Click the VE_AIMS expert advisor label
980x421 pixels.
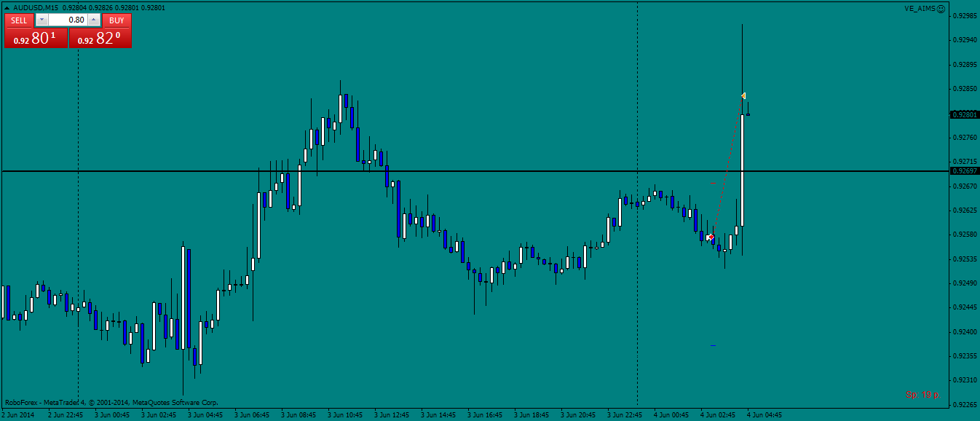coord(920,9)
